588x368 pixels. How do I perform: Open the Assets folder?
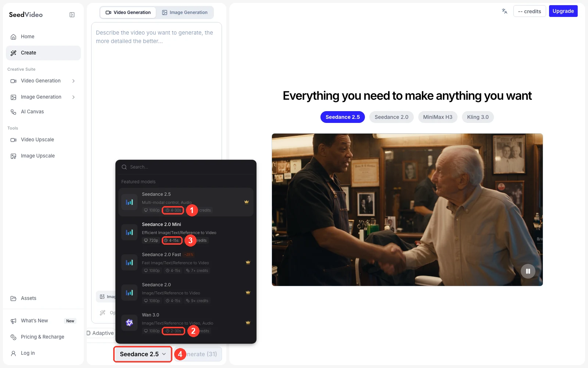click(x=43, y=298)
